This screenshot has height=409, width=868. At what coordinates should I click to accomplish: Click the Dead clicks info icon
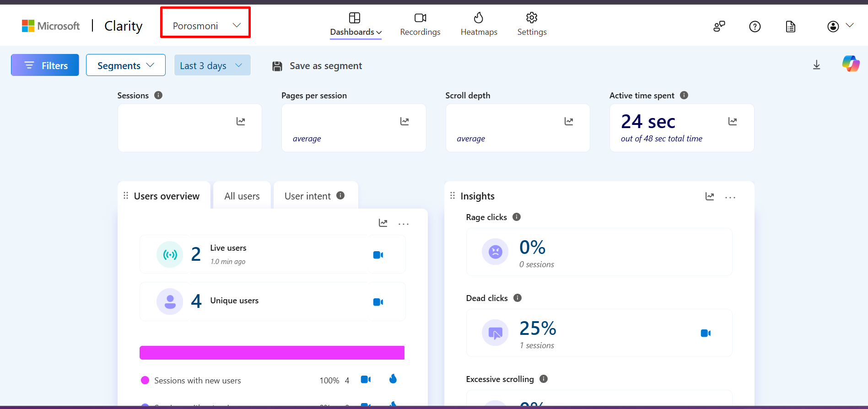pos(518,298)
